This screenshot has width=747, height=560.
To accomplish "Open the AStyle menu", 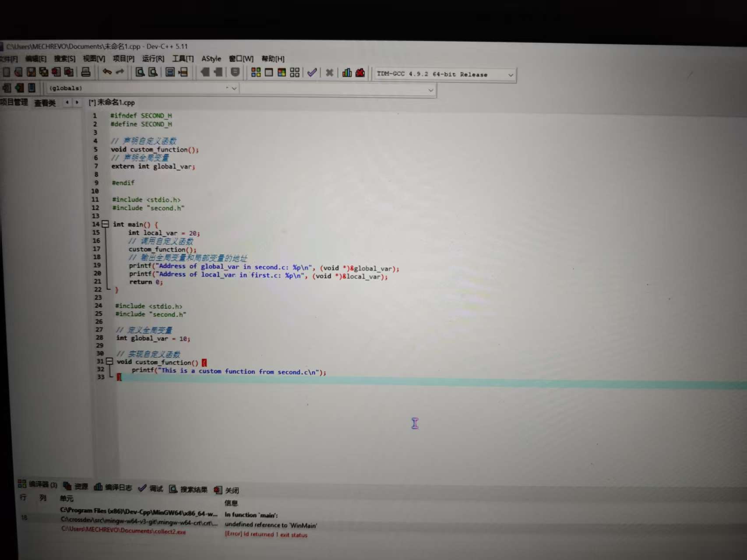I will (x=211, y=59).
